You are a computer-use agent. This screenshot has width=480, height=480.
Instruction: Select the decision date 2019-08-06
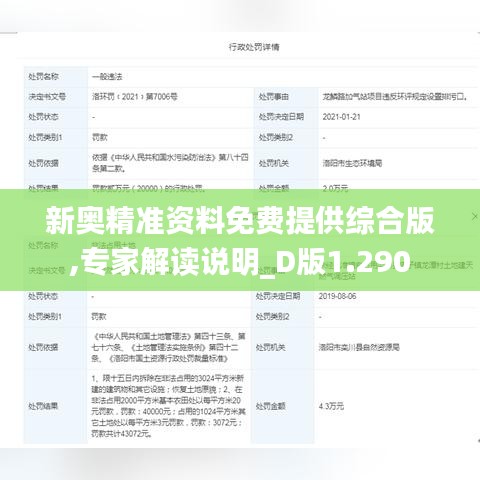point(337,296)
